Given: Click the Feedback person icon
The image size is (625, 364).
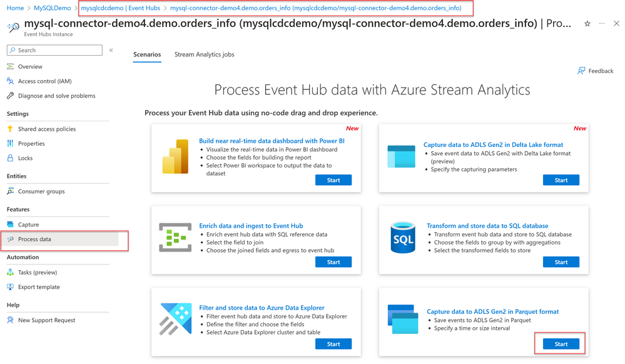Looking at the screenshot, I should [x=581, y=71].
